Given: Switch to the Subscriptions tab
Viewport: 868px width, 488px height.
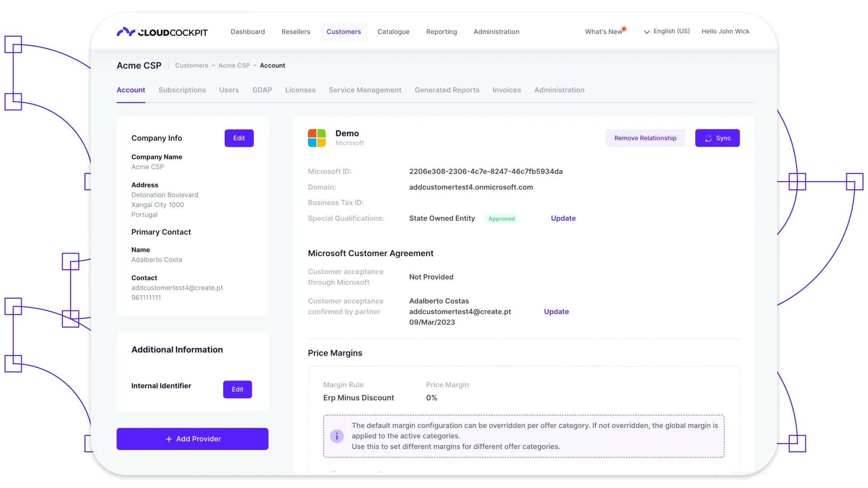Looking at the screenshot, I should tap(182, 90).
